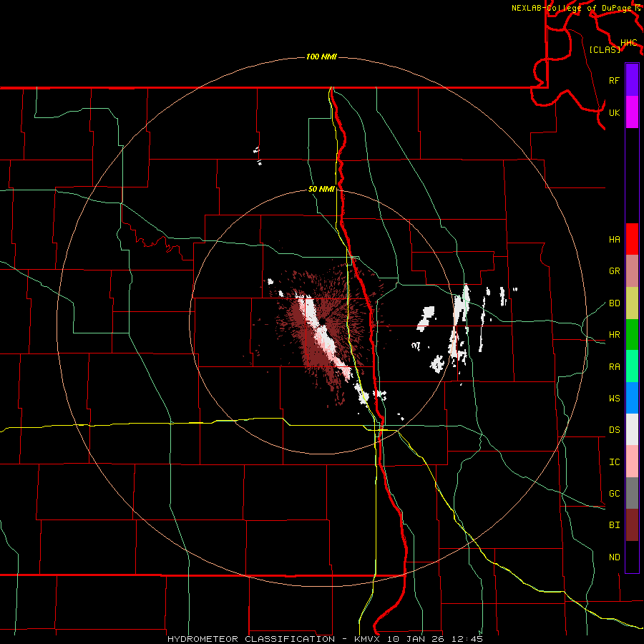Image resolution: width=644 pixels, height=644 pixels.
Task: Click the UK magenta legend swatch
Action: [x=632, y=112]
